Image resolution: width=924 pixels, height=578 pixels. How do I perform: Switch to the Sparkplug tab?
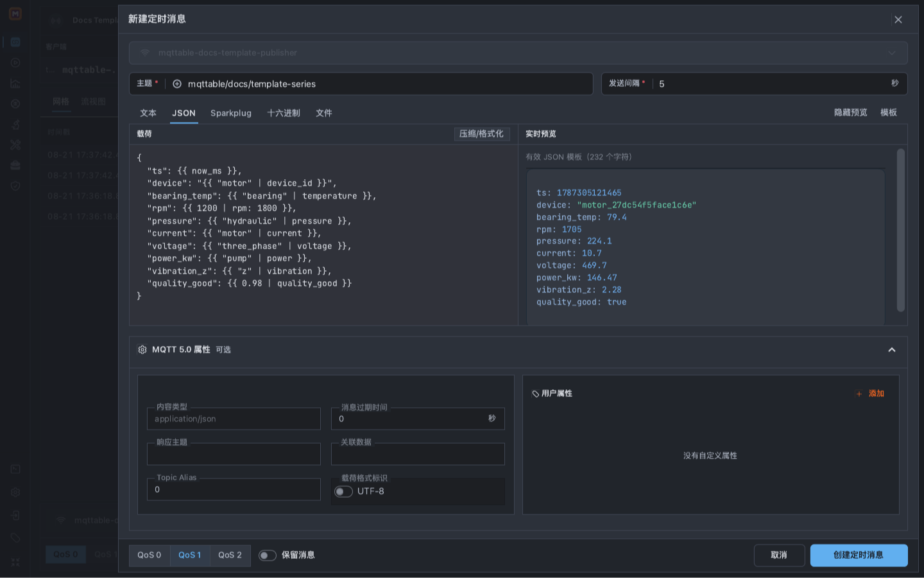pyautogui.click(x=231, y=113)
